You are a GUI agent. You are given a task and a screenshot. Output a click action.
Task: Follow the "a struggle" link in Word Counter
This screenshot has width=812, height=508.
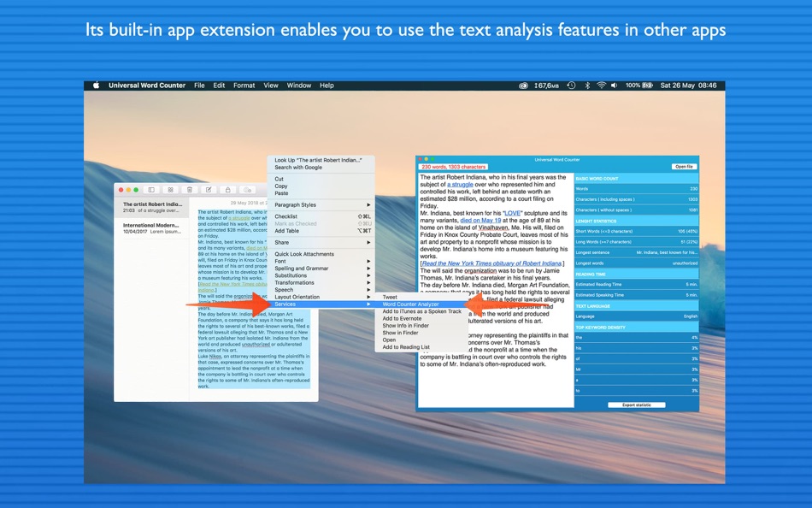tap(460, 185)
